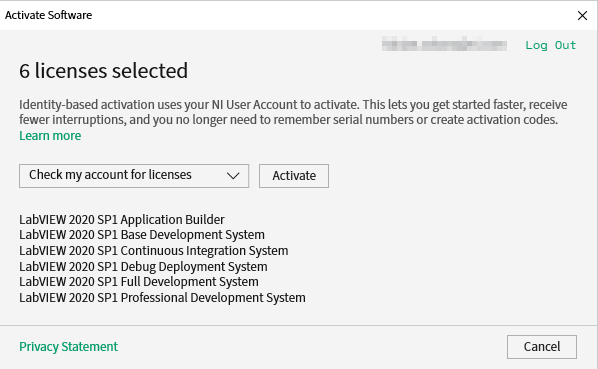Select LabVIEW 2020 SP1 Application Builder text
The width and height of the screenshot is (598, 369).
click(122, 220)
